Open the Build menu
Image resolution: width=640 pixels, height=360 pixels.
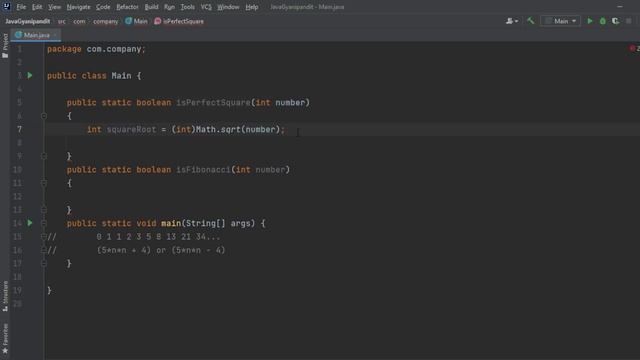(x=151, y=7)
